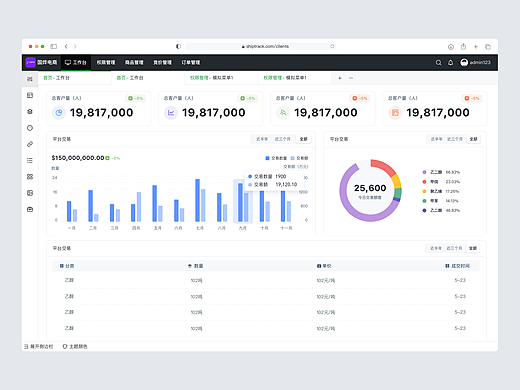Image resolution: width=520 pixels, height=390 pixels.
Task: Select 全部 in bar chart panel
Action: tap(303, 139)
